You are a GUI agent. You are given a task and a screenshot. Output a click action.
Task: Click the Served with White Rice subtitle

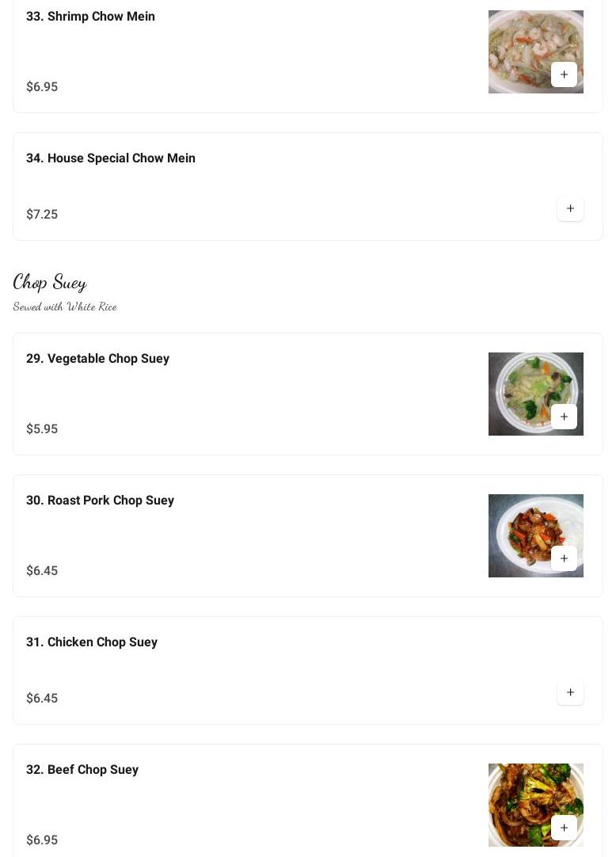(65, 307)
